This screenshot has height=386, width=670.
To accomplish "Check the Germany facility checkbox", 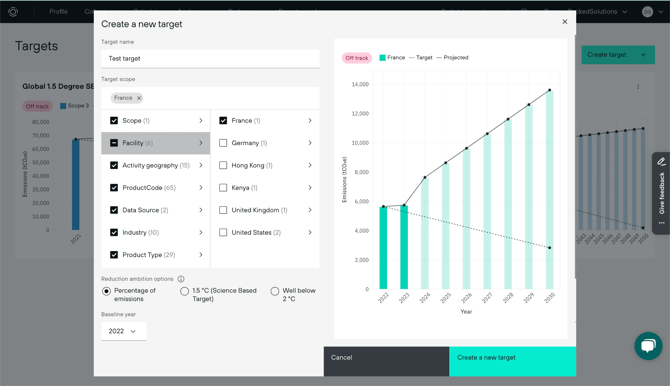I will [223, 143].
